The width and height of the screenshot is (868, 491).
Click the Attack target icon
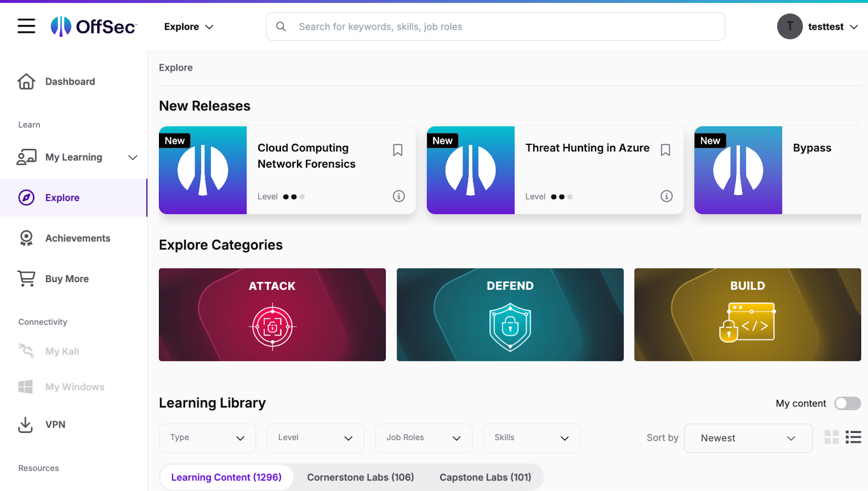point(272,327)
